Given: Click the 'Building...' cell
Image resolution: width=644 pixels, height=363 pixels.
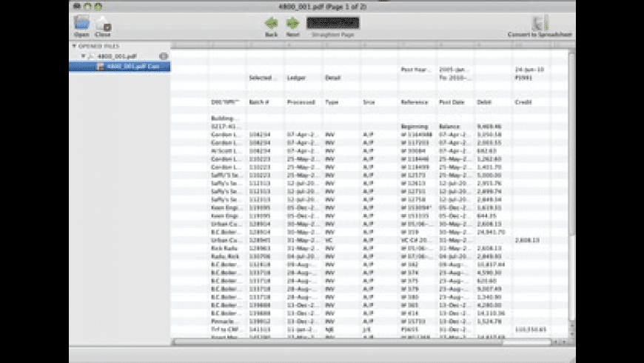Looking at the screenshot, I should pos(225,119).
